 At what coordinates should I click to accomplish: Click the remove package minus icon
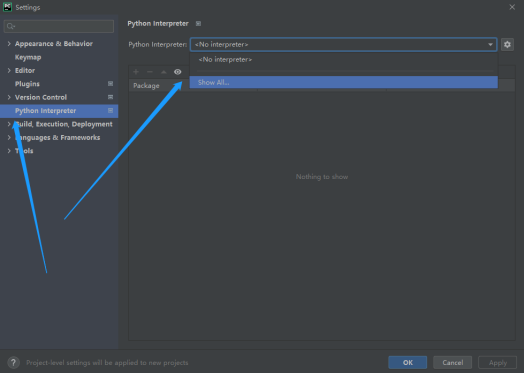tap(150, 72)
